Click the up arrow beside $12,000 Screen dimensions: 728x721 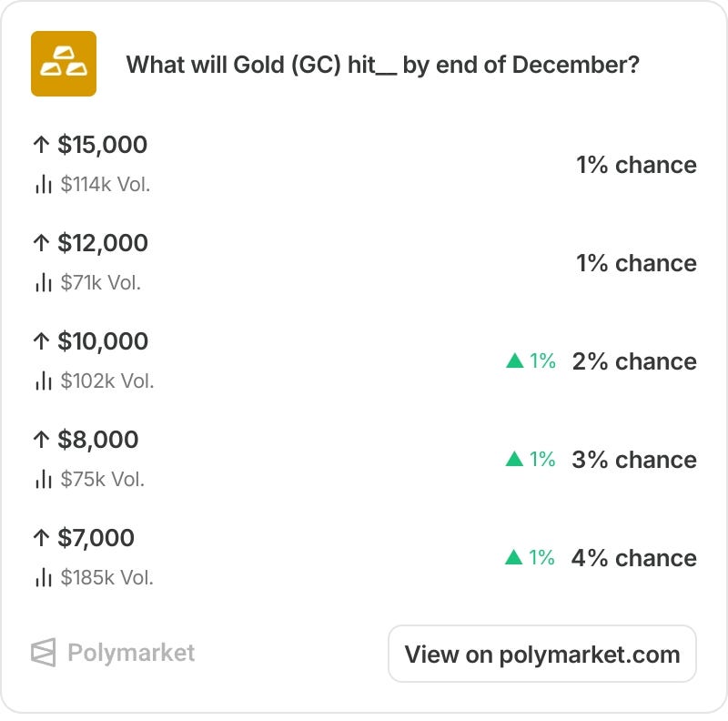(41, 243)
